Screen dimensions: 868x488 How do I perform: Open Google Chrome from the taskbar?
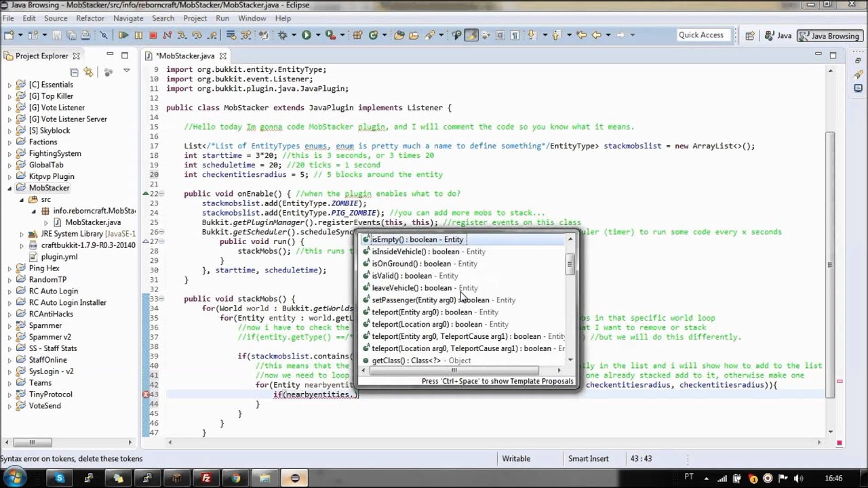point(235,478)
